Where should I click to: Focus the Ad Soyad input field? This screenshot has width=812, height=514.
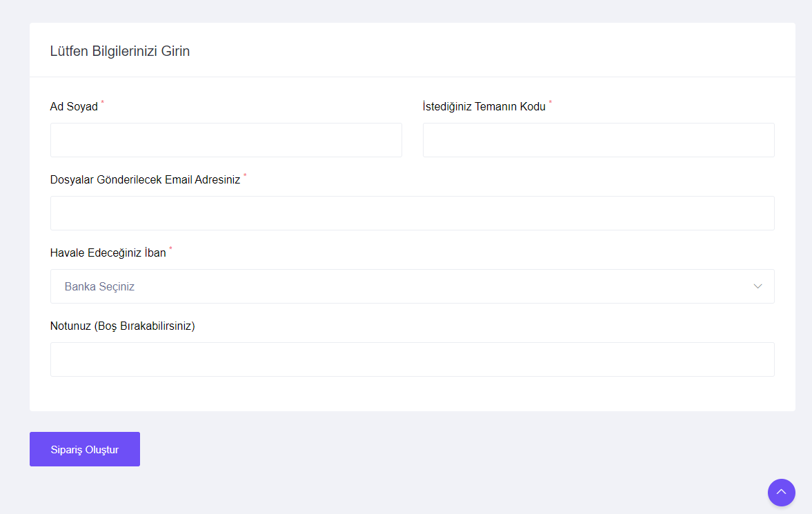226,140
